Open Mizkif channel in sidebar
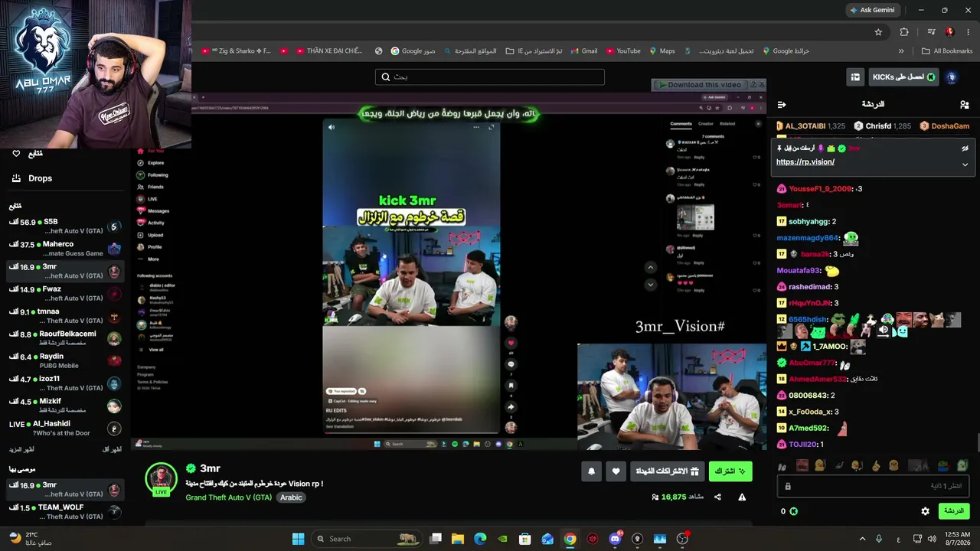 click(65, 406)
